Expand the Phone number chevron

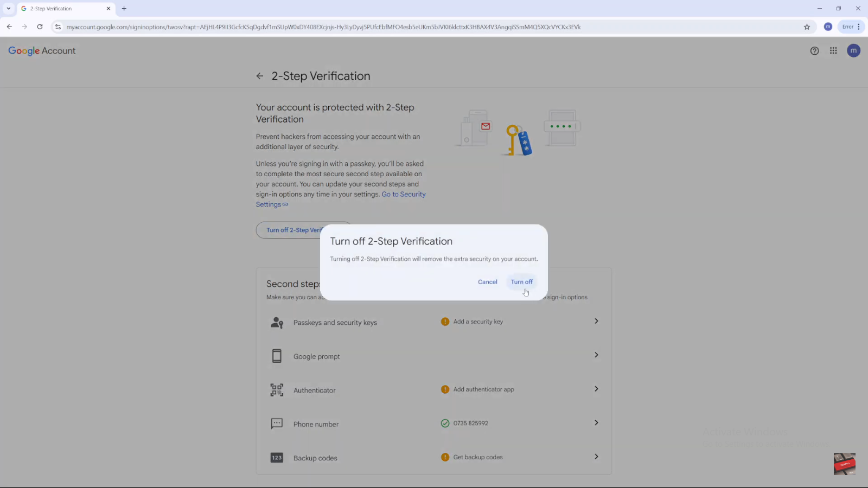(596, 422)
